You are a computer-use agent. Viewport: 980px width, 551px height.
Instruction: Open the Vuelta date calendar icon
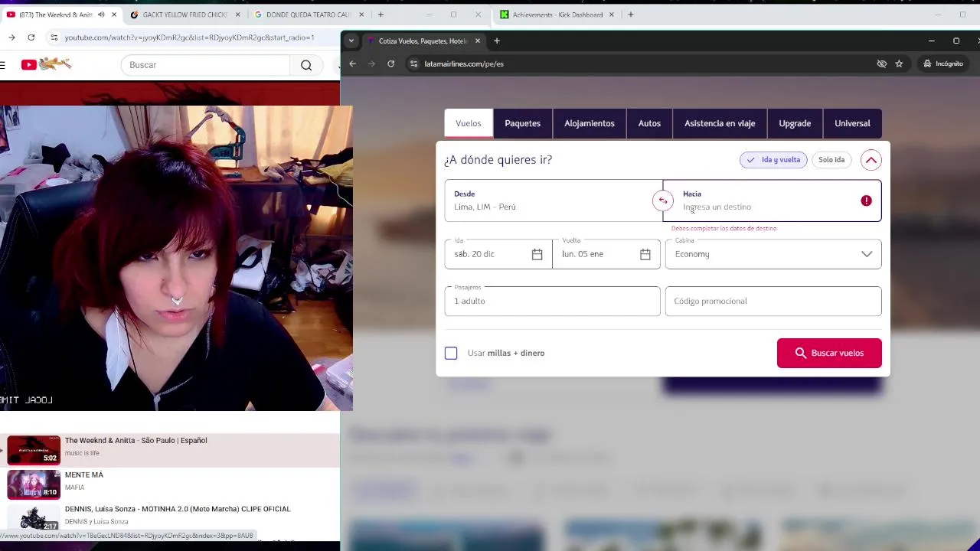[x=645, y=254]
